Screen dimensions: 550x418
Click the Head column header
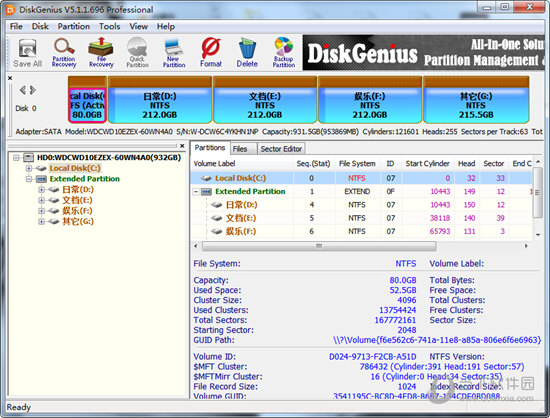click(x=466, y=163)
